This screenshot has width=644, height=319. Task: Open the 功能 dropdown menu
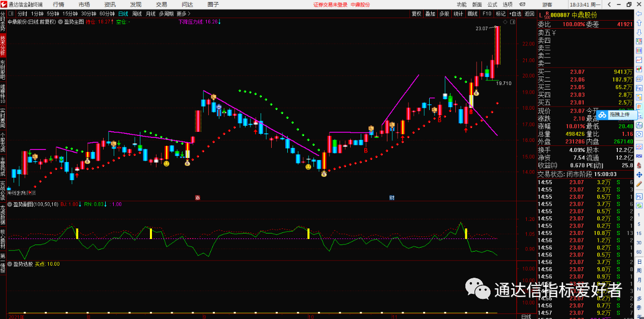click(462, 4)
